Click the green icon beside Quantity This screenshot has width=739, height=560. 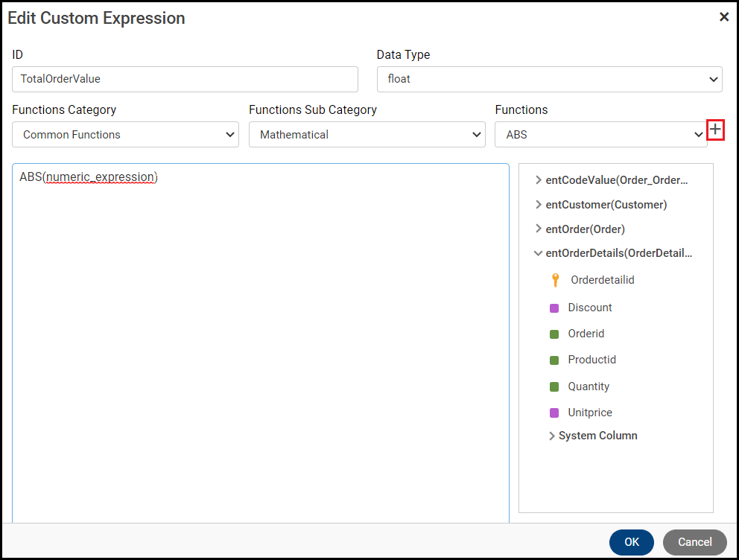[554, 386]
